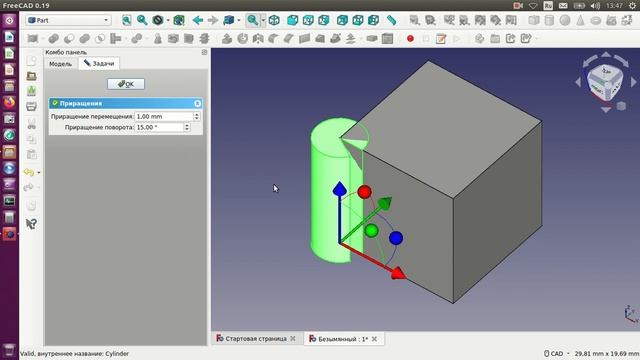Click the Fit All view icon
This screenshot has width=640, height=360.
pos(127,20)
